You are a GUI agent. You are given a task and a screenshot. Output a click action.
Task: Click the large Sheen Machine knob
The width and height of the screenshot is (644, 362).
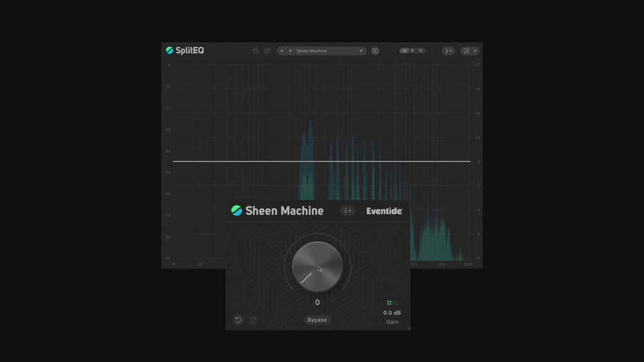click(318, 266)
